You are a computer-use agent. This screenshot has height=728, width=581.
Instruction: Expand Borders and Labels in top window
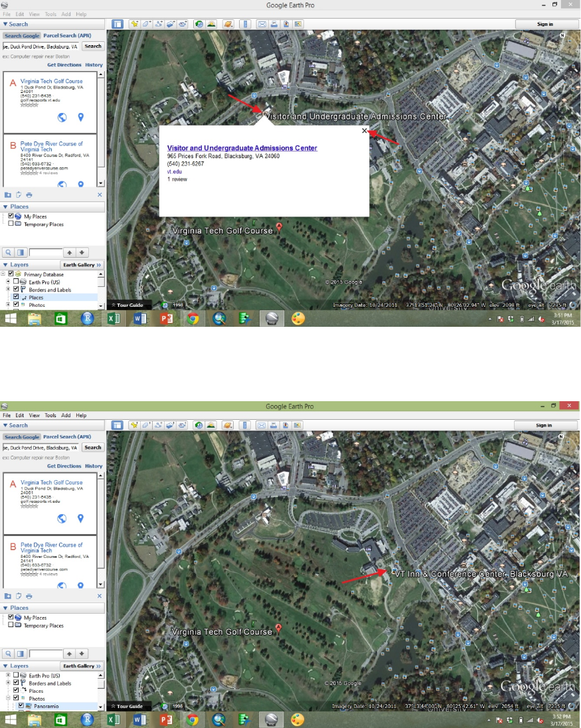point(8,289)
